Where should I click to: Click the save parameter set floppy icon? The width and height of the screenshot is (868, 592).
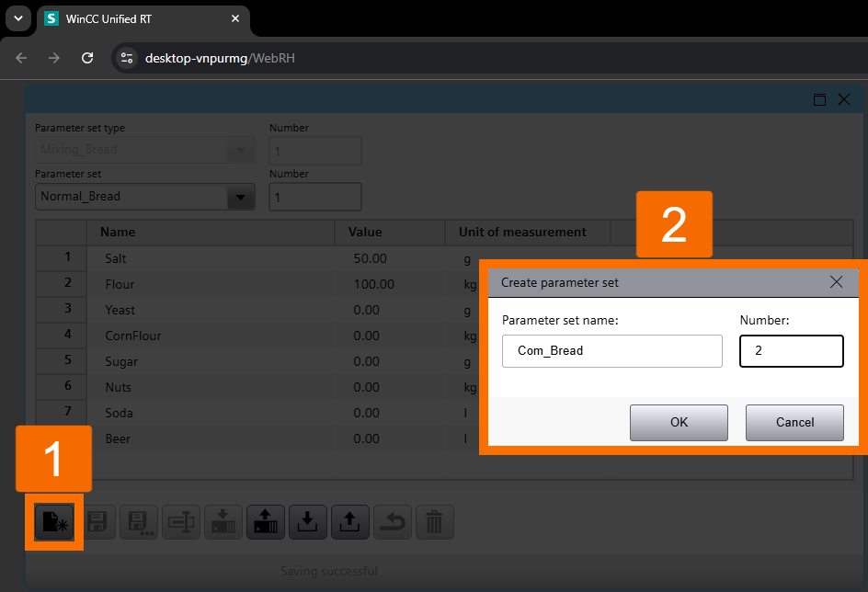(97, 522)
